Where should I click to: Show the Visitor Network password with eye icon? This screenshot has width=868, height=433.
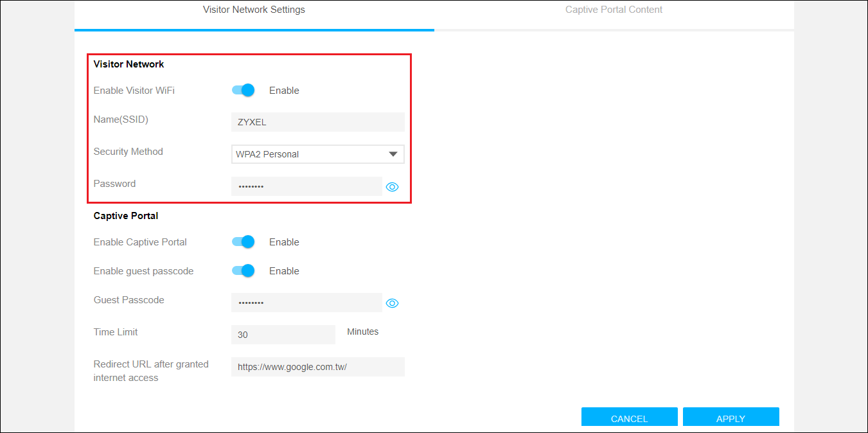coord(393,187)
